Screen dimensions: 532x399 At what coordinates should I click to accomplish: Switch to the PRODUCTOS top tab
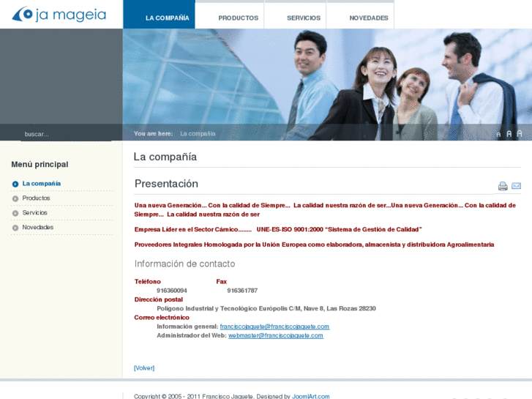(x=230, y=15)
